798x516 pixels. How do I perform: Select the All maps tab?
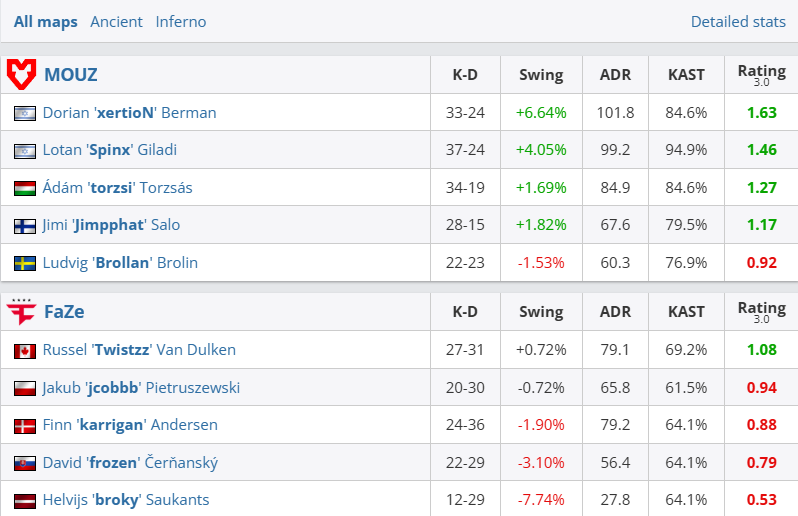point(45,21)
